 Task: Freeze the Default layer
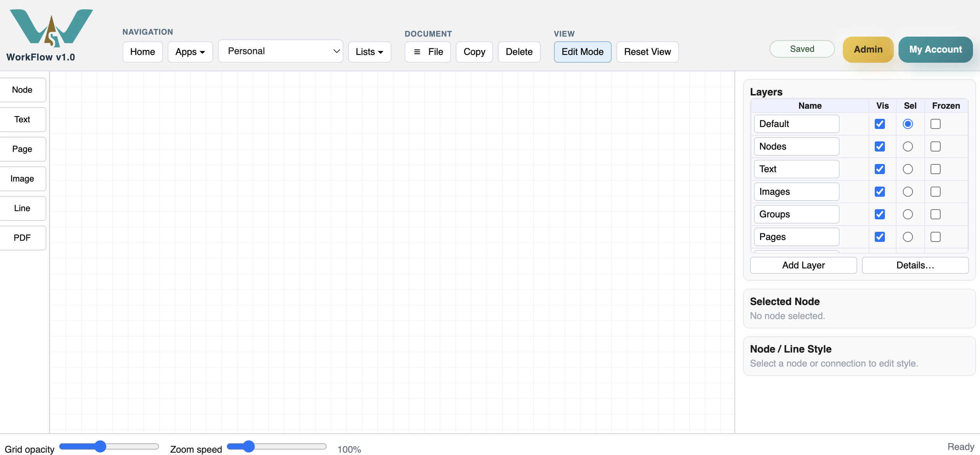[x=936, y=124]
